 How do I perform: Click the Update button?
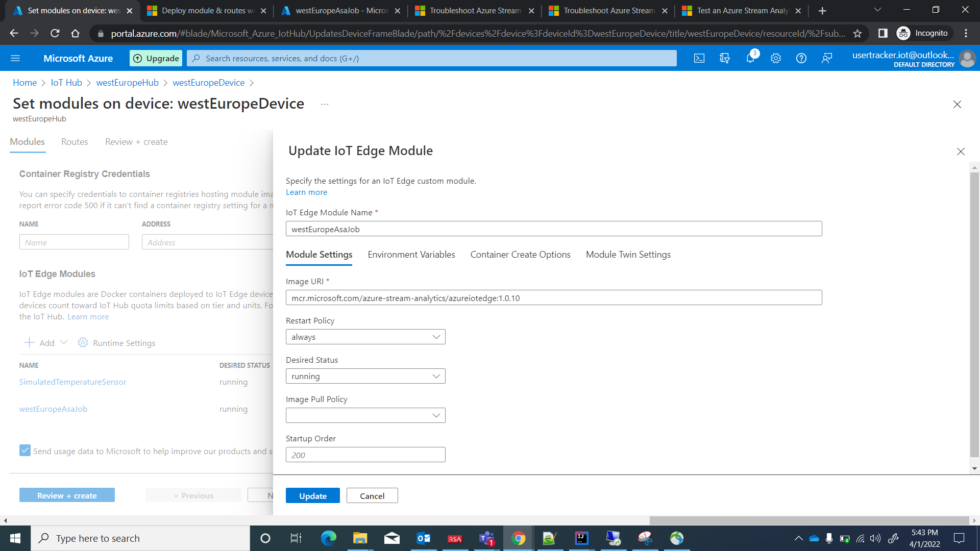pyautogui.click(x=312, y=496)
